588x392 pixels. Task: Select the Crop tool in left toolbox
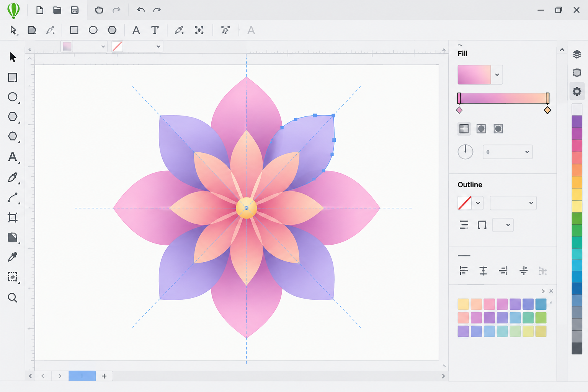point(13,217)
